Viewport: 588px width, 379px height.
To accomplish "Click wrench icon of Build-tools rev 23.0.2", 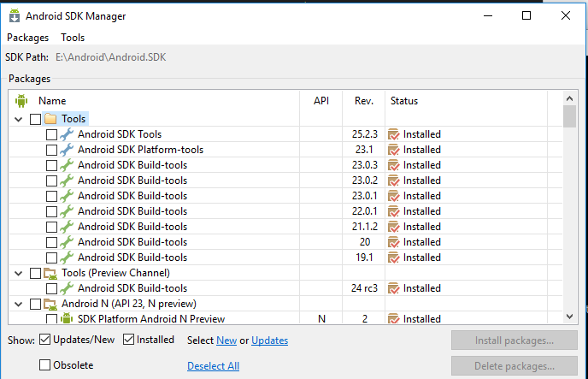I will pos(67,181).
